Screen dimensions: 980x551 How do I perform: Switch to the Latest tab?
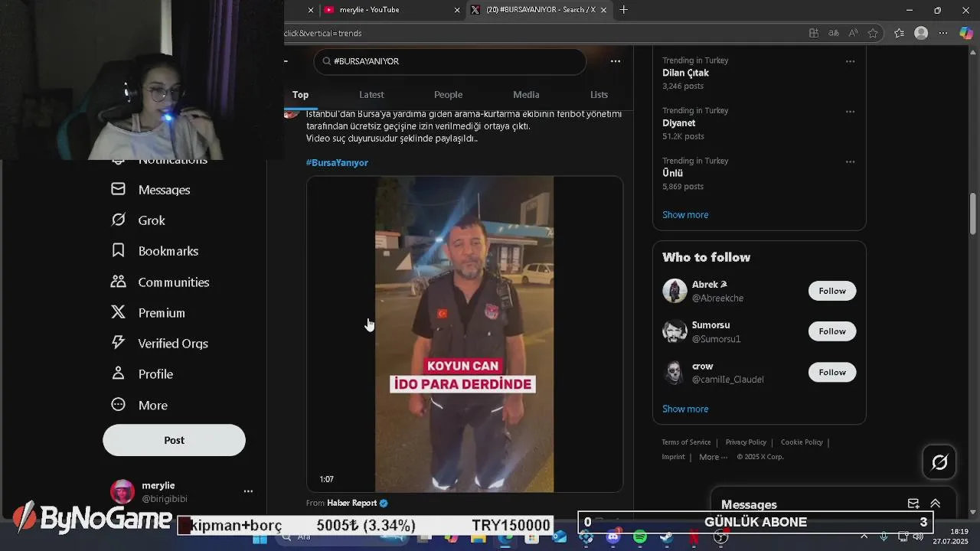(x=371, y=95)
